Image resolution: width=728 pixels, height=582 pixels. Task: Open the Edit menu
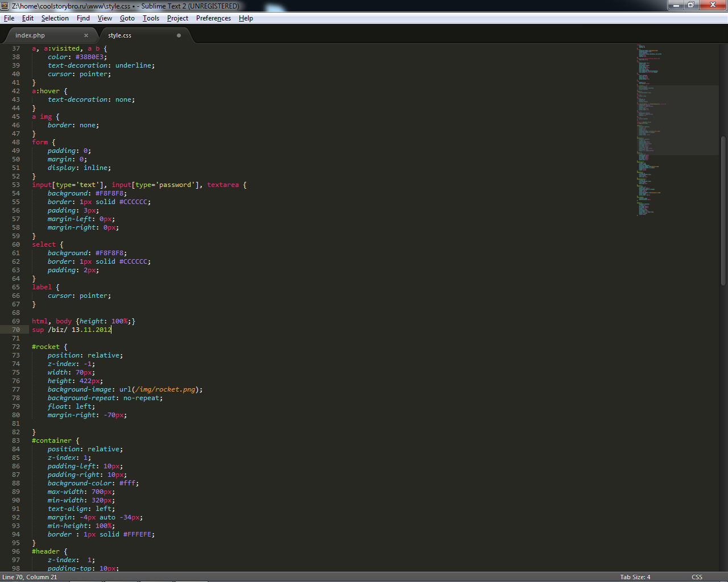[x=28, y=18]
